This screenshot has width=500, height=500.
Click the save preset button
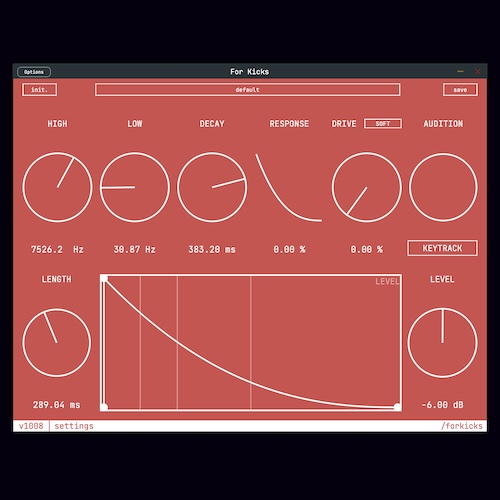[460, 90]
